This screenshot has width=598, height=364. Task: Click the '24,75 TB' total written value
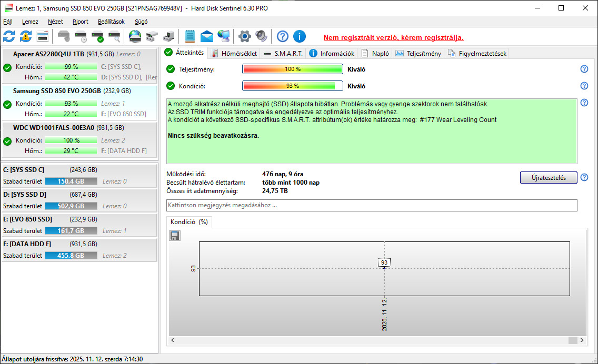click(x=275, y=191)
